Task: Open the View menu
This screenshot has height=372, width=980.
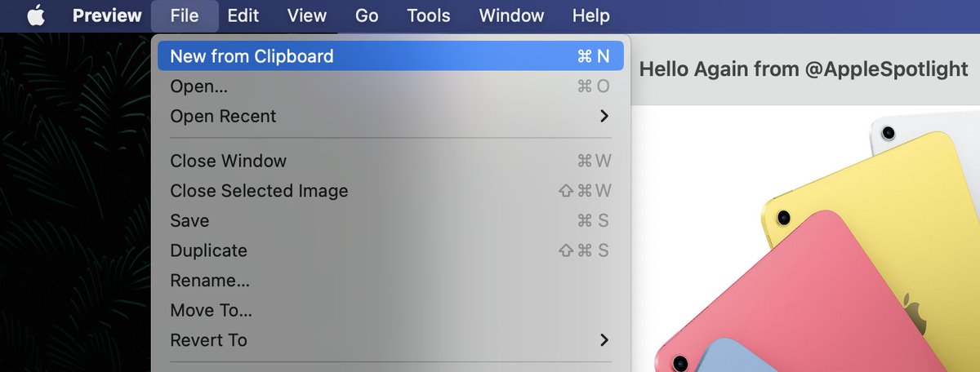Action: (307, 15)
